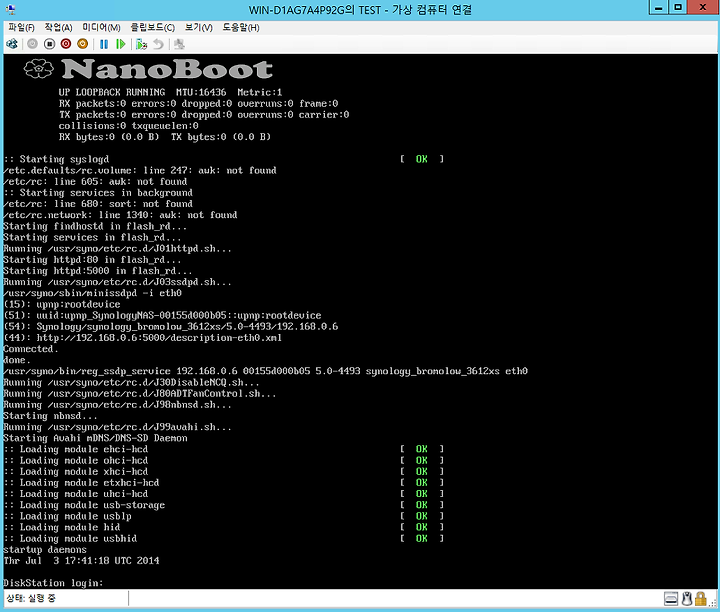Viewport: 720px width, 612px height.
Task: Click 'Starting httpd:5000 in flash_rd...' line
Action: click(x=97, y=271)
